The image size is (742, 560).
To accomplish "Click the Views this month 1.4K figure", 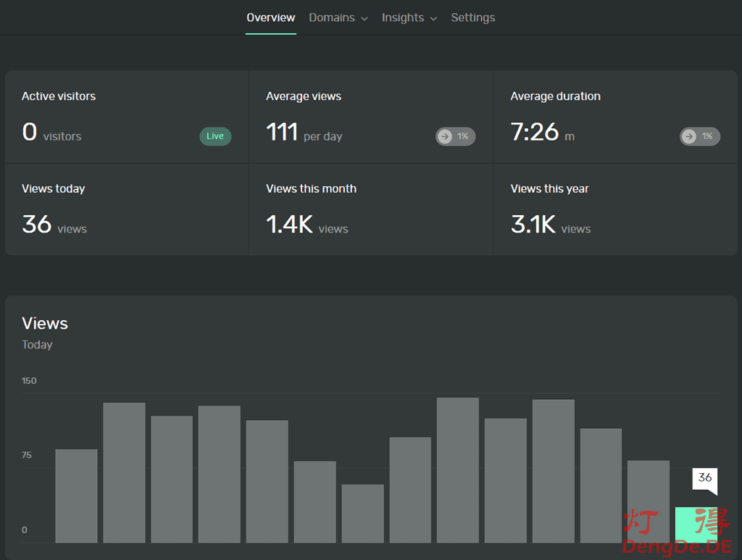I will (289, 225).
